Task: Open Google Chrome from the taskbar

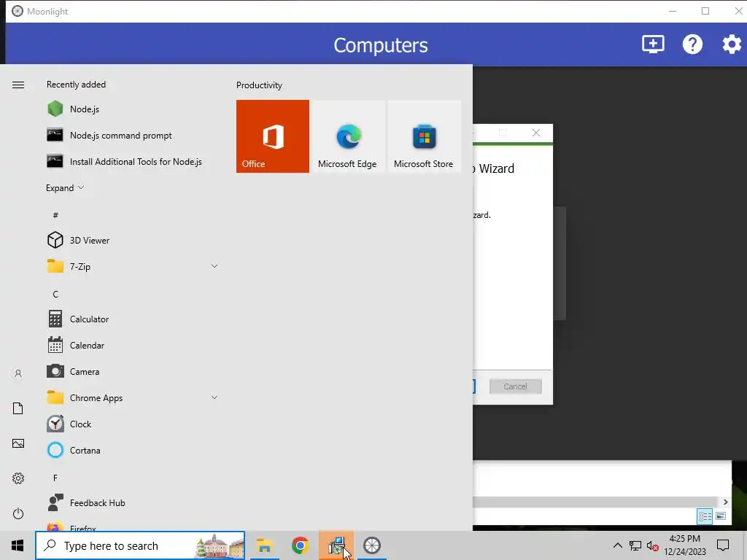Action: point(300,545)
